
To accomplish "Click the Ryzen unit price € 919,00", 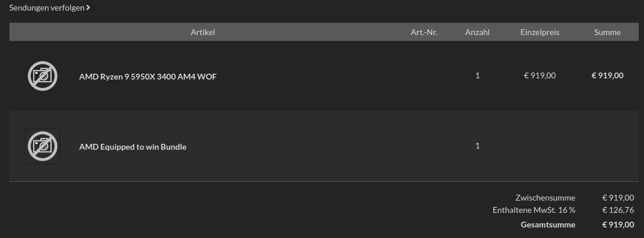I will 539,75.
